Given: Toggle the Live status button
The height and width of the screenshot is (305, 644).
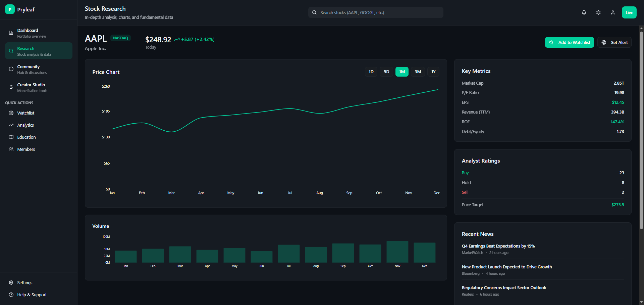Looking at the screenshot, I should click(629, 12).
